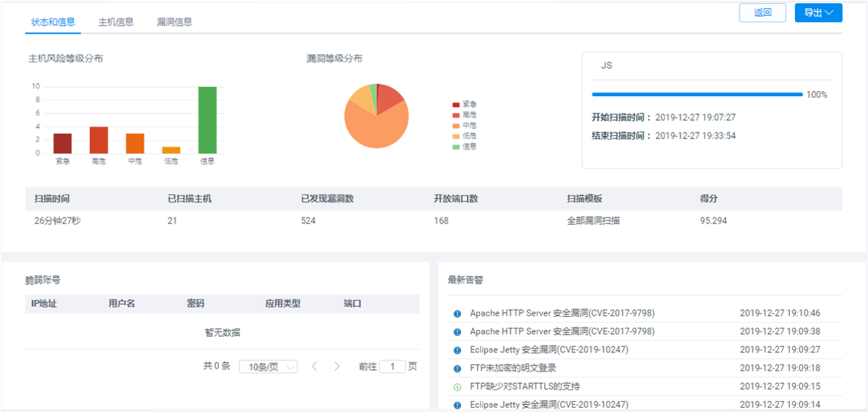Go to next page of 脆弱账号 table
868x412 pixels.
click(x=337, y=366)
